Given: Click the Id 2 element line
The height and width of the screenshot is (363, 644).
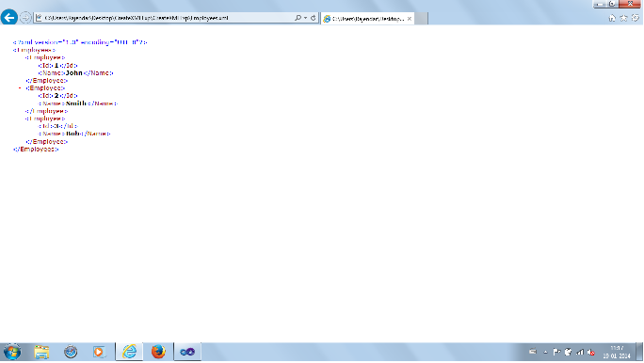Looking at the screenshot, I should pos(57,96).
